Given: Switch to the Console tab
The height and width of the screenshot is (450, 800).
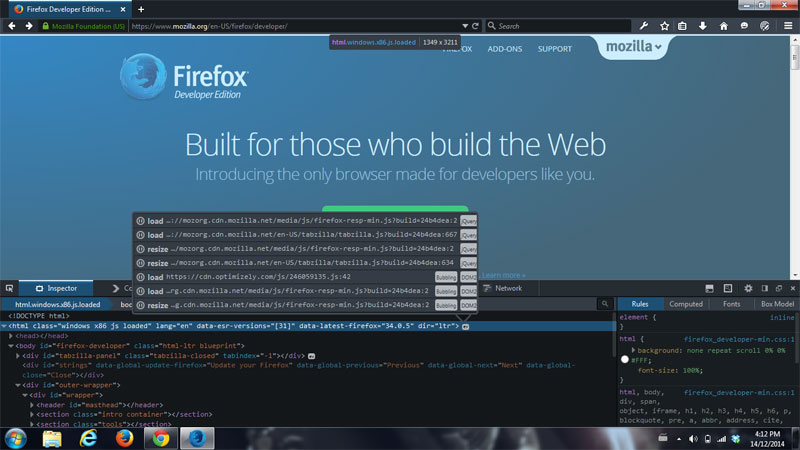Looking at the screenshot, I should coord(122,288).
